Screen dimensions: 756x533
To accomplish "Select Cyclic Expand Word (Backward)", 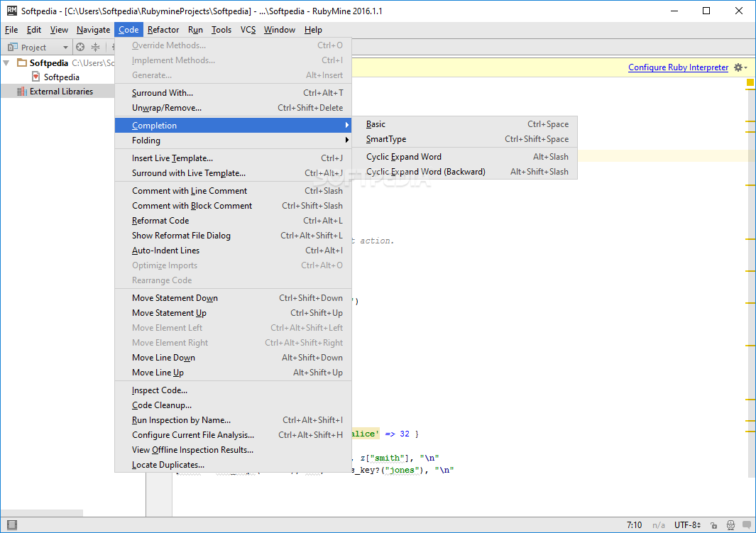I will point(465,172).
